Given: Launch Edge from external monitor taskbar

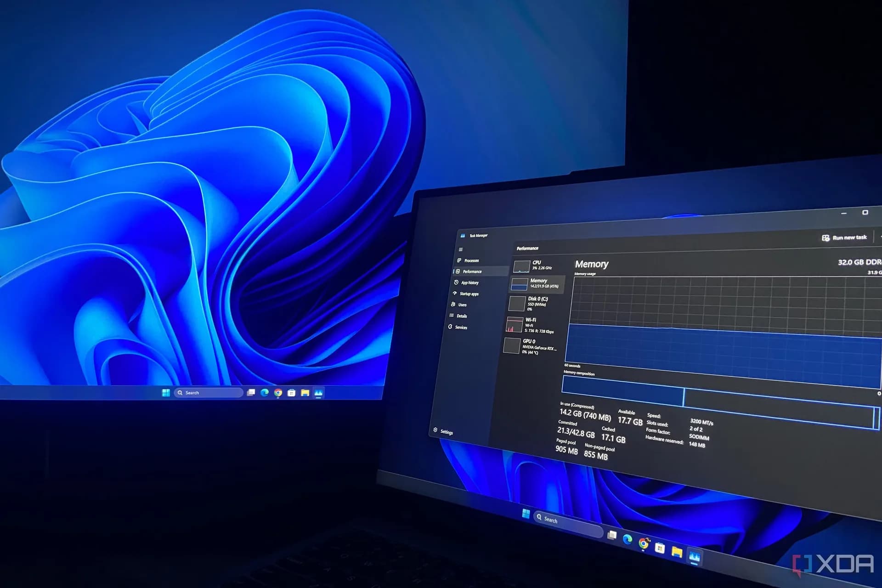Looking at the screenshot, I should (x=265, y=392).
